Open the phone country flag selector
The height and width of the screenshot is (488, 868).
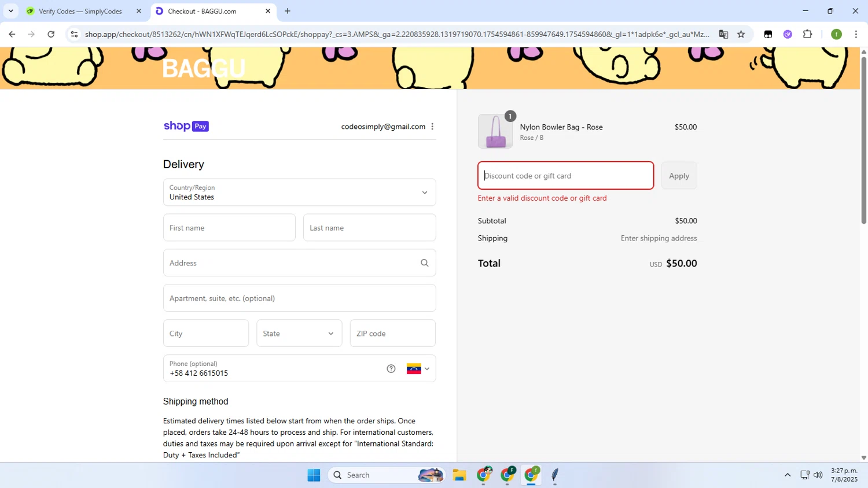(418, 369)
